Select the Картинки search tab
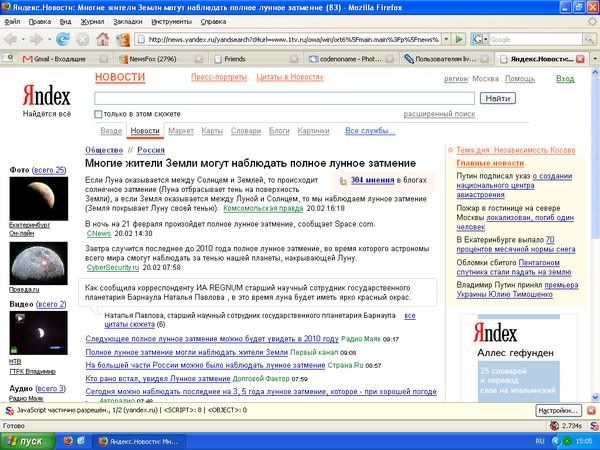Viewport: 600px width, 450px height. click(x=313, y=130)
